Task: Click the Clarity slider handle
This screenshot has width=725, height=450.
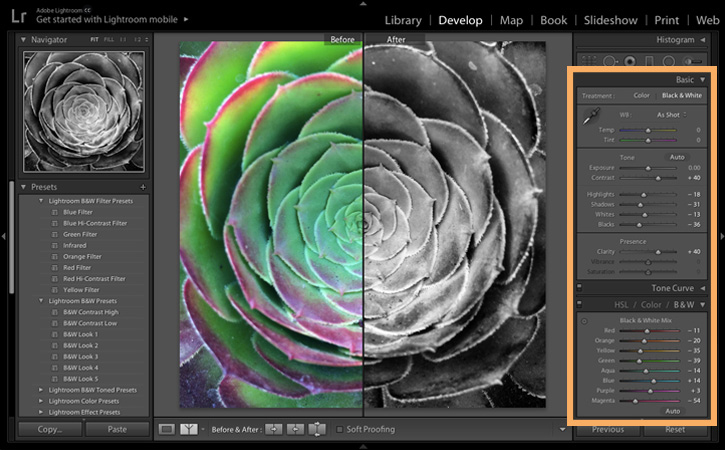Action: 658,252
